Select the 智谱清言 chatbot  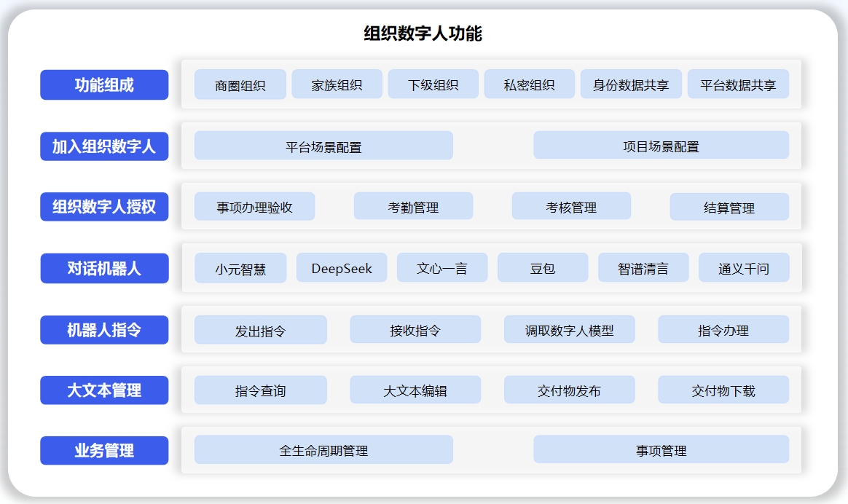click(x=643, y=267)
